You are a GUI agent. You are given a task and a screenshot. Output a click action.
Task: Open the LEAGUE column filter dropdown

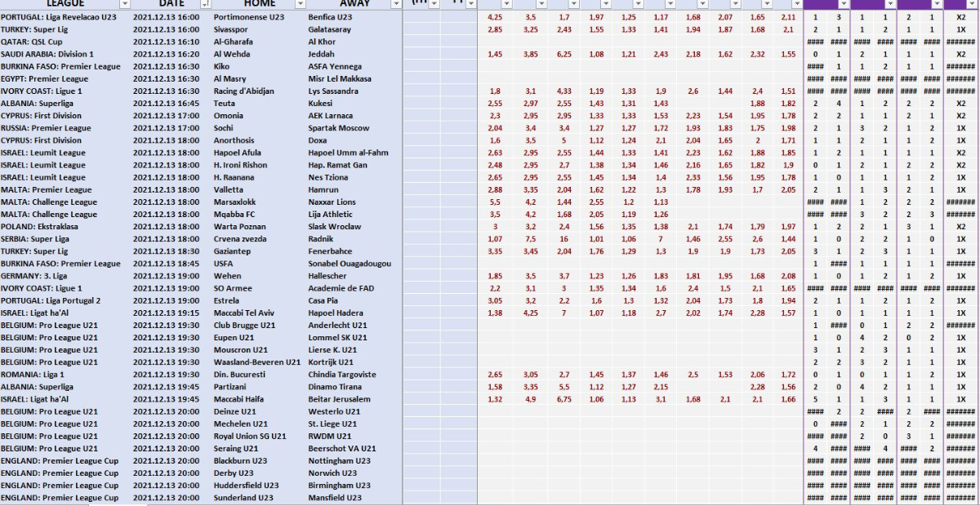click(x=125, y=4)
